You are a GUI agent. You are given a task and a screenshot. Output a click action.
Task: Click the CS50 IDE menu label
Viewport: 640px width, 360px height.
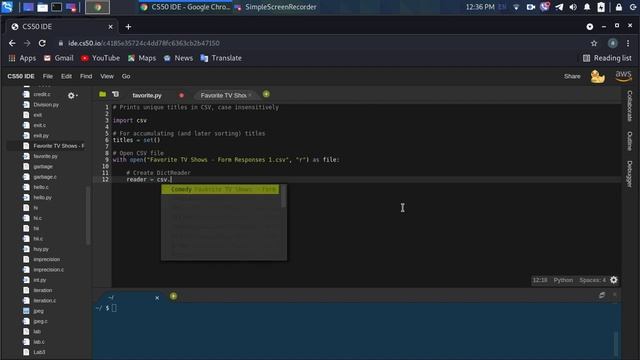coord(21,76)
